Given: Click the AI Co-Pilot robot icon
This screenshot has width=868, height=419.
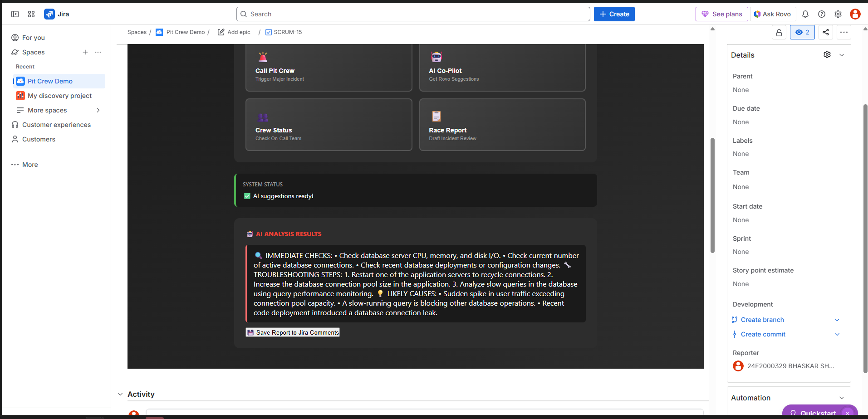Looking at the screenshot, I should (x=436, y=57).
